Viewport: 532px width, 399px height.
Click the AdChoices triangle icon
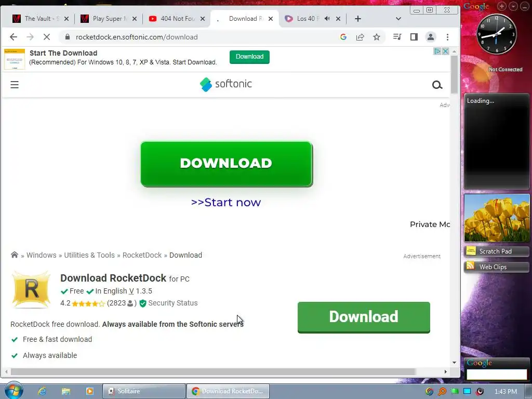(x=437, y=51)
